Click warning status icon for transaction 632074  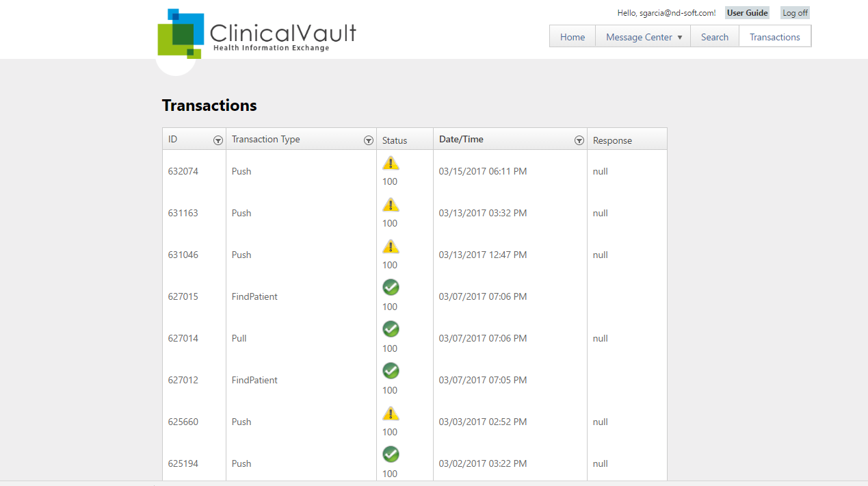[391, 163]
